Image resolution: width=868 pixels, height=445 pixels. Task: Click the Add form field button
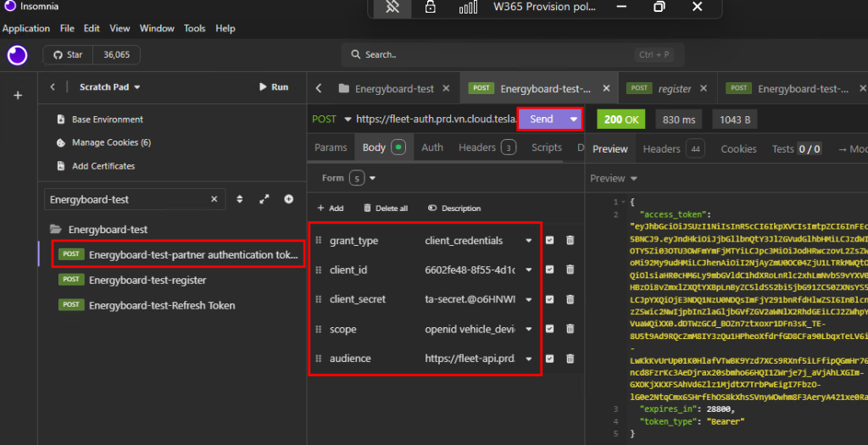pyautogui.click(x=331, y=209)
